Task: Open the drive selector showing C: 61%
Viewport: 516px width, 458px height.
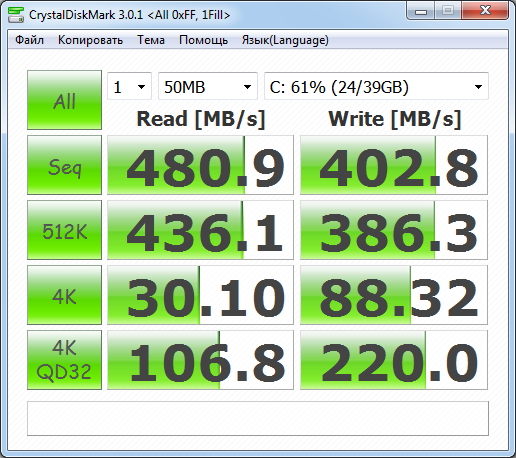Action: pos(376,86)
